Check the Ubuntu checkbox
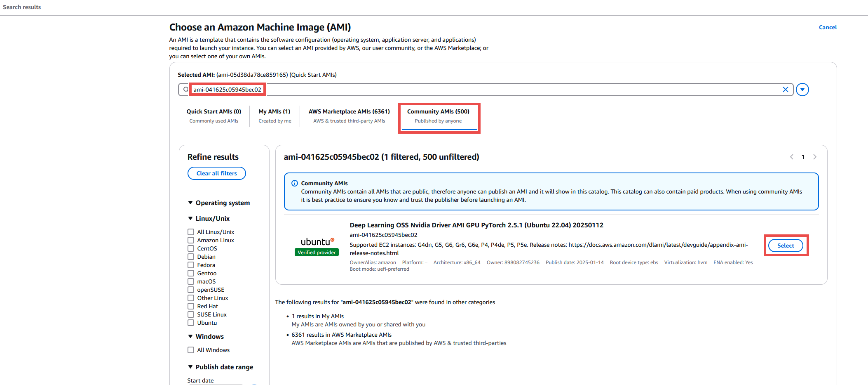The image size is (868, 385). click(191, 323)
